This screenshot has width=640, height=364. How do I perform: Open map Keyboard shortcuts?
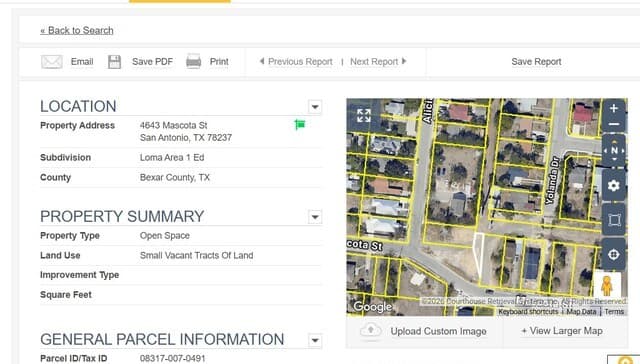[529, 312]
